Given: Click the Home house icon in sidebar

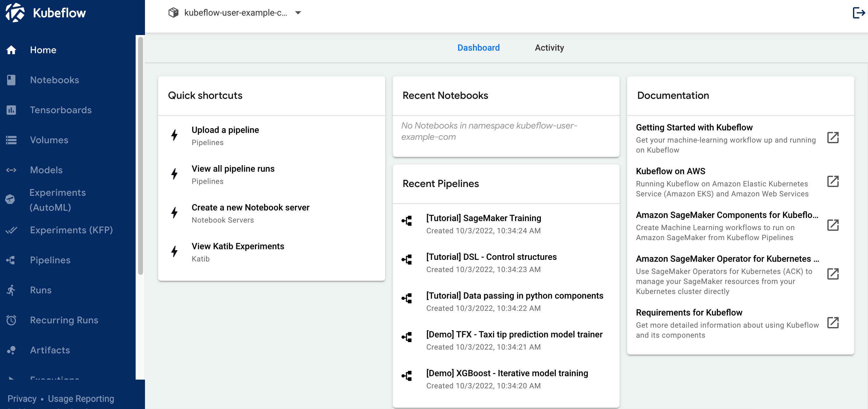Looking at the screenshot, I should point(11,50).
